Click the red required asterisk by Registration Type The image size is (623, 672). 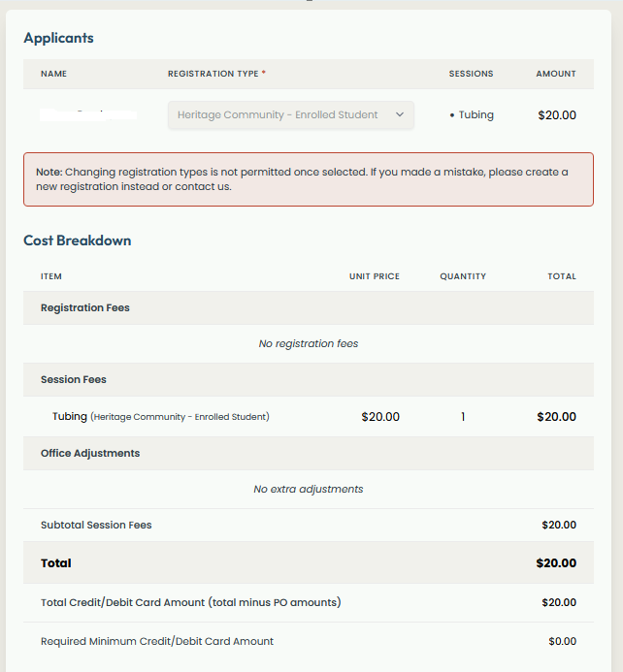(x=264, y=74)
